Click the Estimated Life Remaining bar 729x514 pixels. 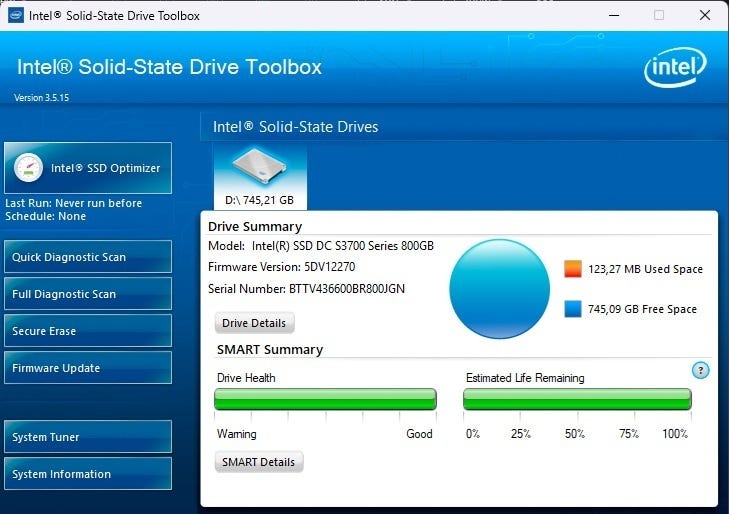577,399
